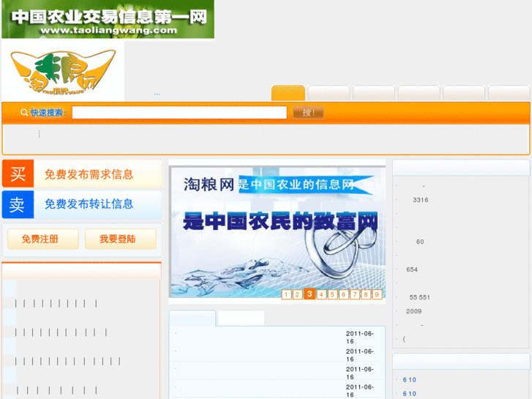This screenshot has width=532, height=399.
Task: Focus the 快速搜索 search input field
Action: (179, 113)
